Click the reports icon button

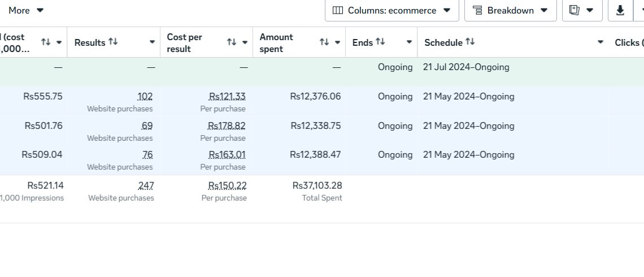[x=582, y=10]
